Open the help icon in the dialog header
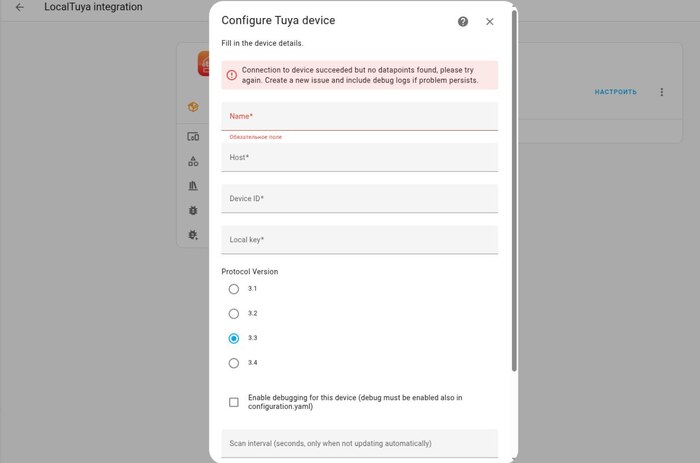The width and height of the screenshot is (700, 463). click(x=463, y=21)
